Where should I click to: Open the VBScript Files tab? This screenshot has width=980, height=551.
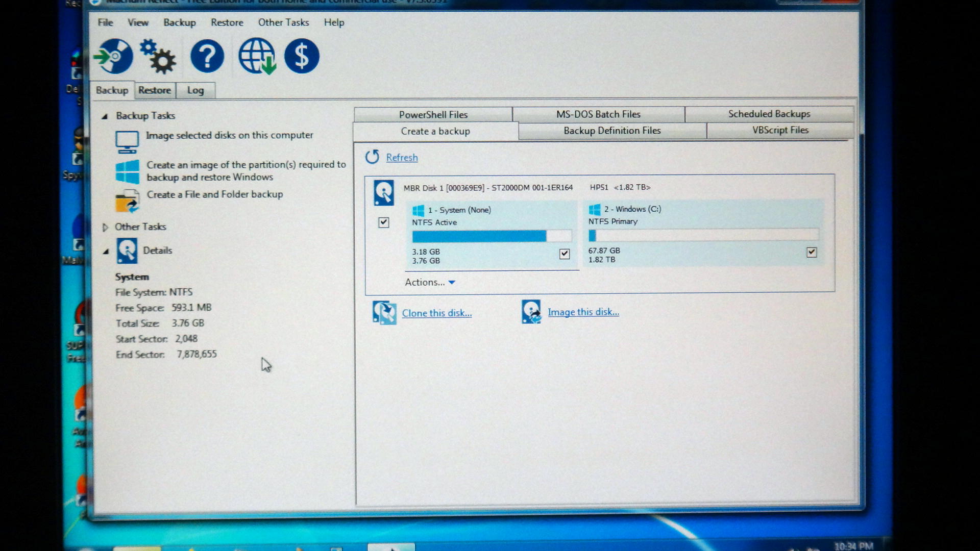(x=780, y=130)
